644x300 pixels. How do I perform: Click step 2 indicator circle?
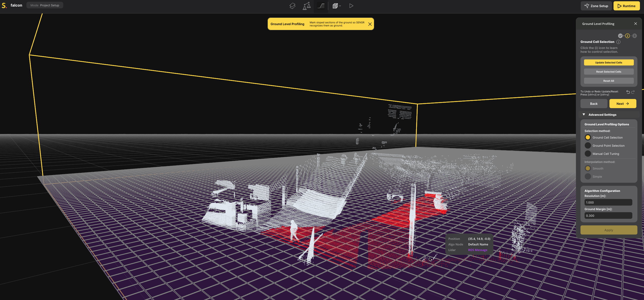[x=627, y=36]
